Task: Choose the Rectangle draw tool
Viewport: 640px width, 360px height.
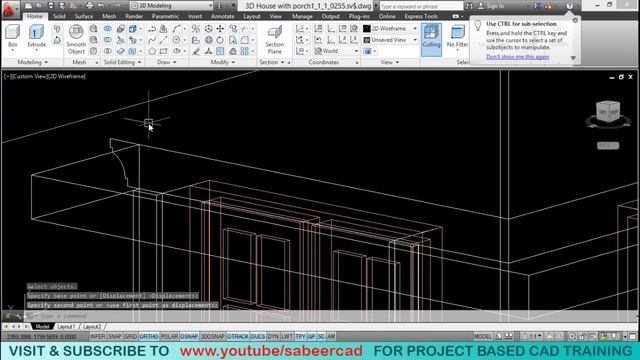Action: (x=164, y=51)
